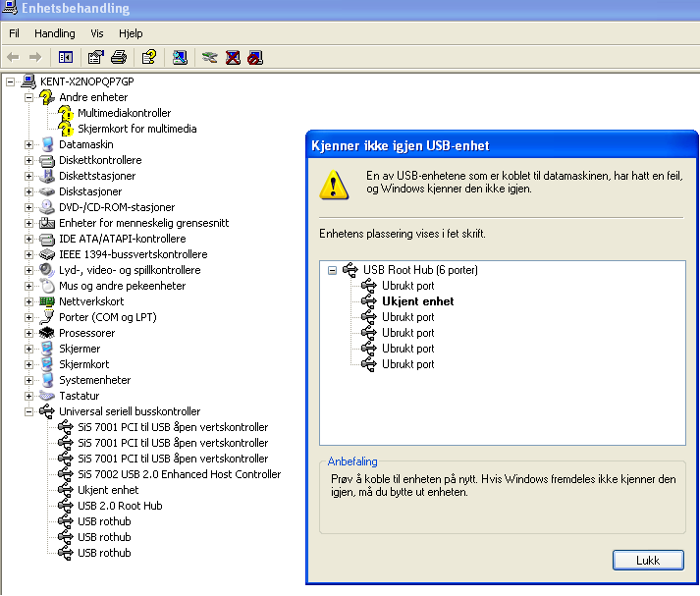Open the Vis menu
Viewport: 700px width, 596px height.
click(97, 33)
